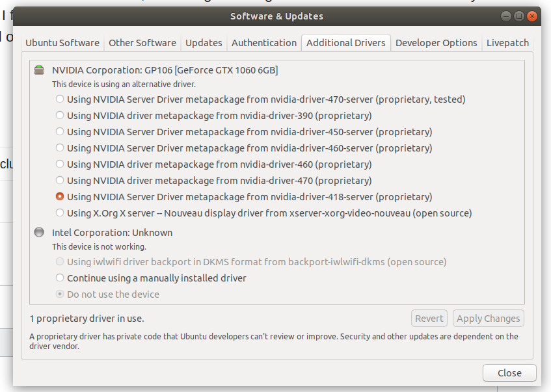Click 'This device is using an alternative driver' text
The image size is (551, 392).
click(x=124, y=85)
